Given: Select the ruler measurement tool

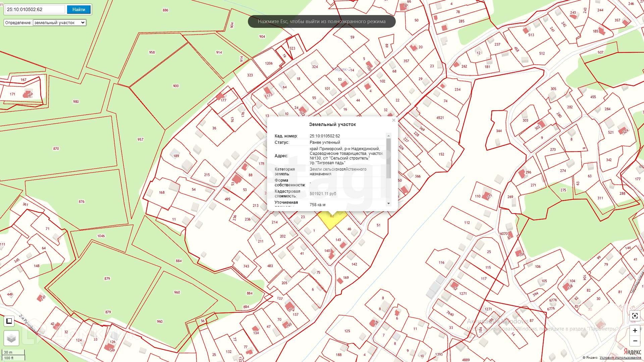Looking at the screenshot, I should (x=9, y=321).
